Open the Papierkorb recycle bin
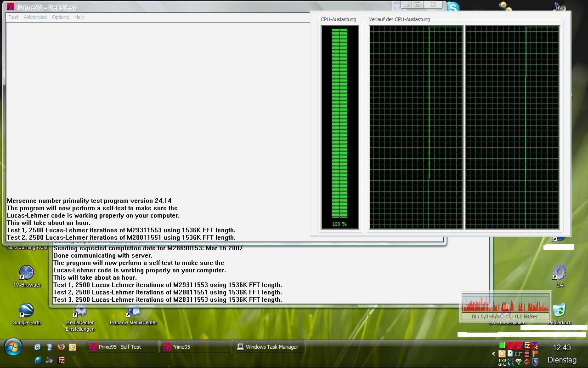 pos(560,314)
